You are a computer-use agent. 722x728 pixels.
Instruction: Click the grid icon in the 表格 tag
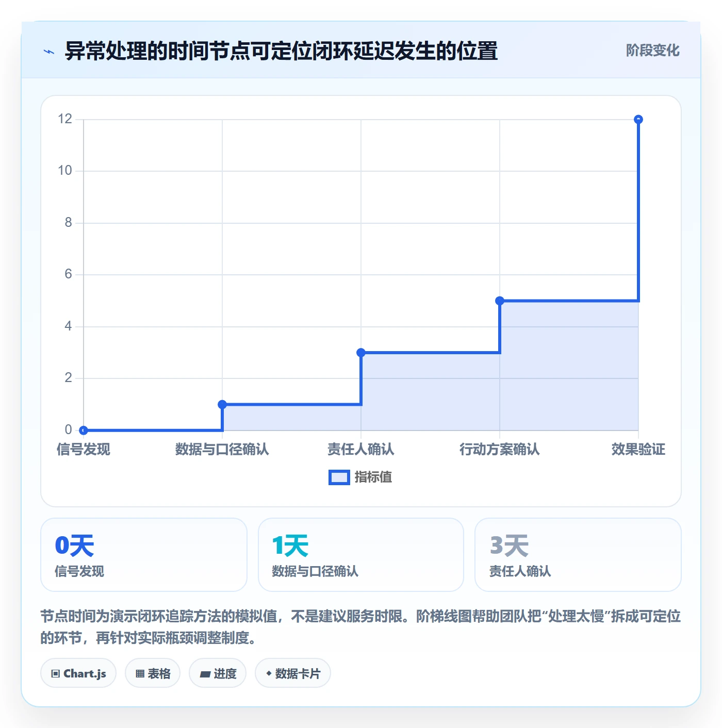coord(140,674)
